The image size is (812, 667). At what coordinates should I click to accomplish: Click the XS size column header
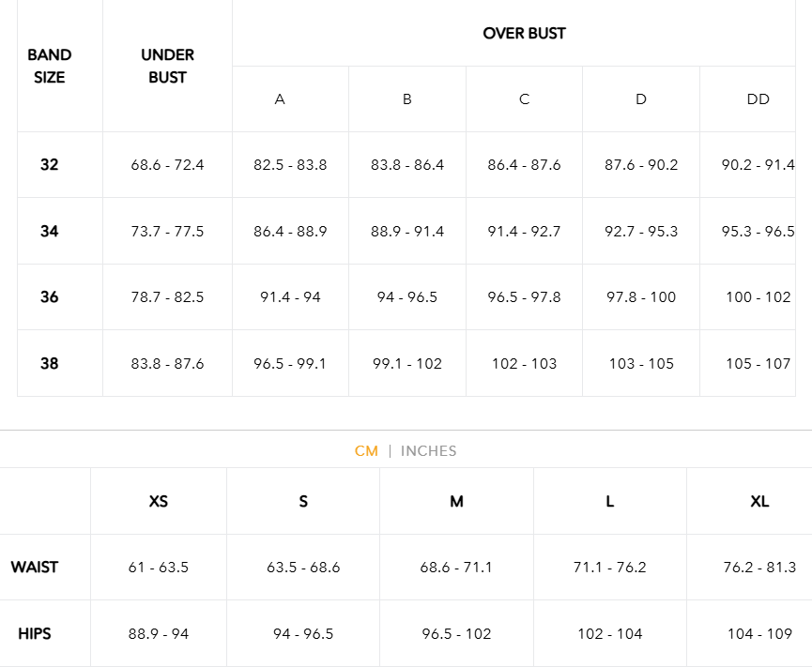pos(159,501)
